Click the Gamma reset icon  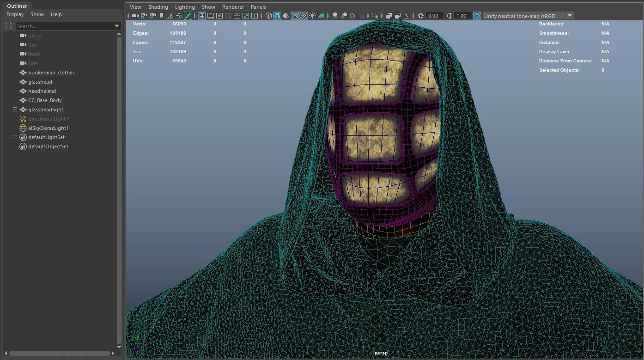coord(449,16)
